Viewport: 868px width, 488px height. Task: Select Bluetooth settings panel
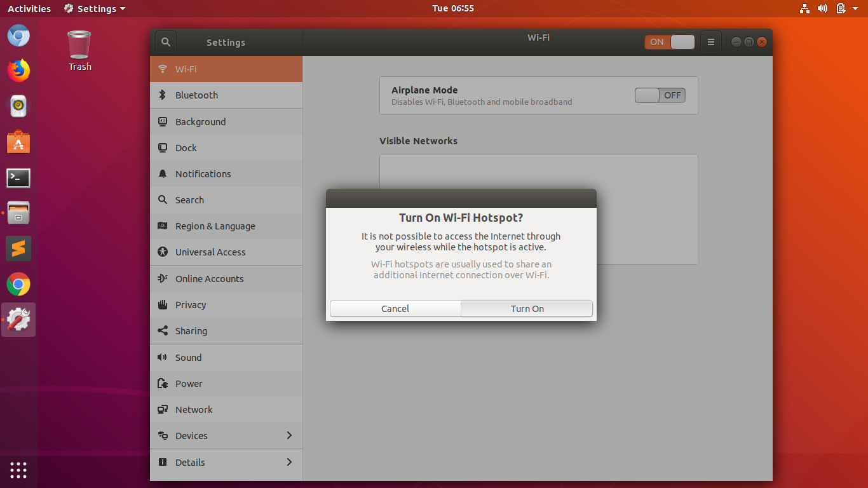pos(226,95)
